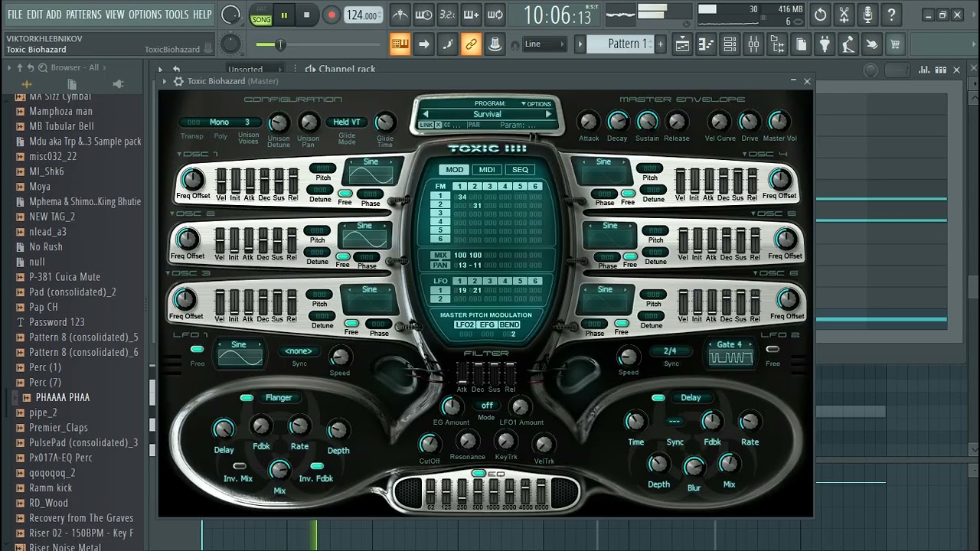Open the View browser icon
The width and height of the screenshot is (980, 551).
pyautogui.click(x=777, y=44)
